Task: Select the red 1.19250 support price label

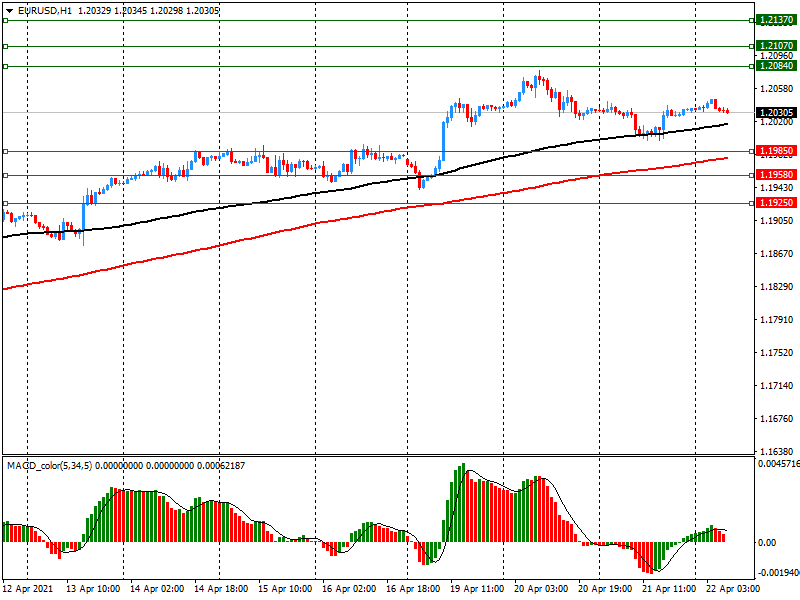Action: coord(776,203)
